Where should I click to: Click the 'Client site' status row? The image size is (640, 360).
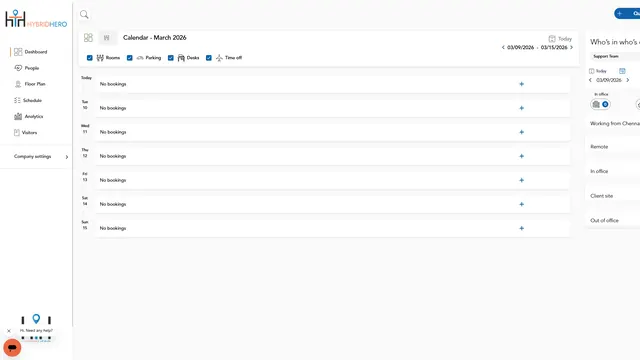pos(614,196)
